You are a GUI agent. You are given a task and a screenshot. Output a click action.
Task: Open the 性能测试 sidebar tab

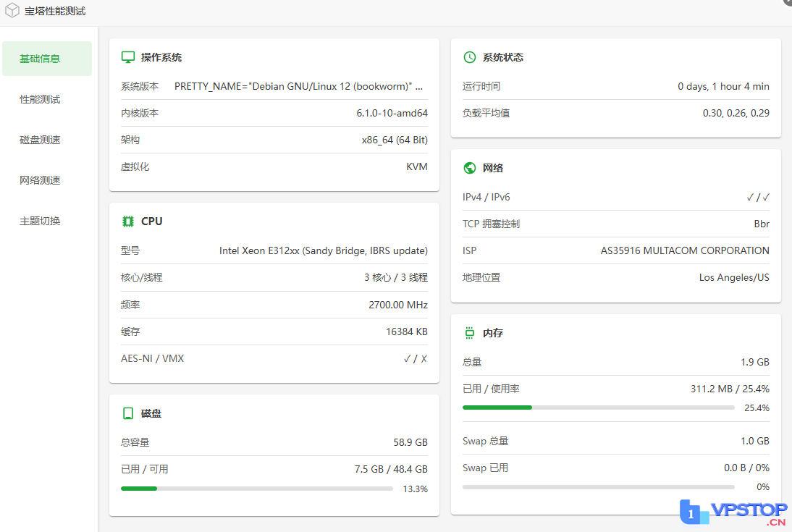(41, 99)
